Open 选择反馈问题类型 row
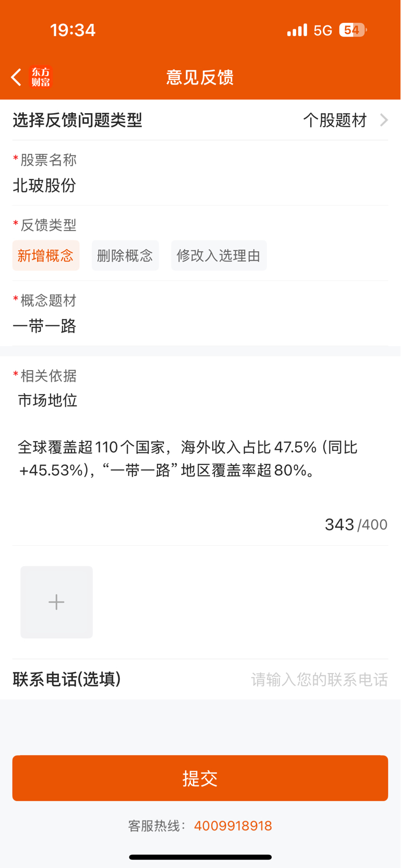 tap(200, 120)
